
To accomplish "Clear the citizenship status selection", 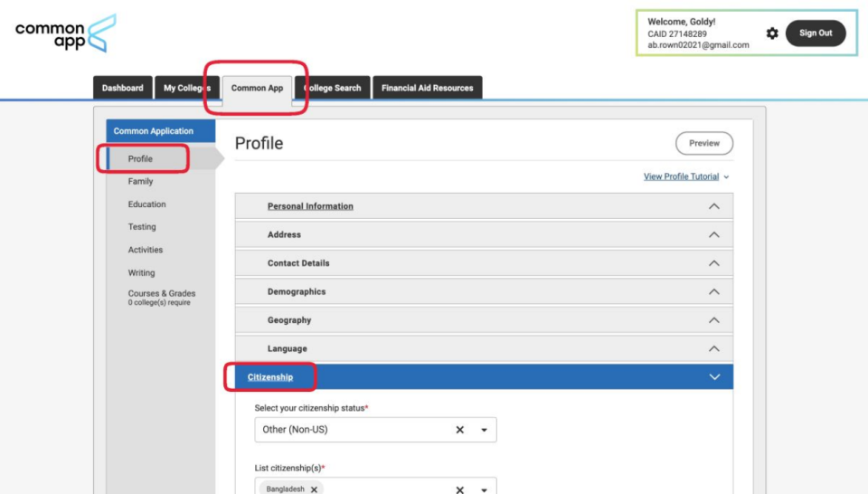I will click(x=459, y=430).
